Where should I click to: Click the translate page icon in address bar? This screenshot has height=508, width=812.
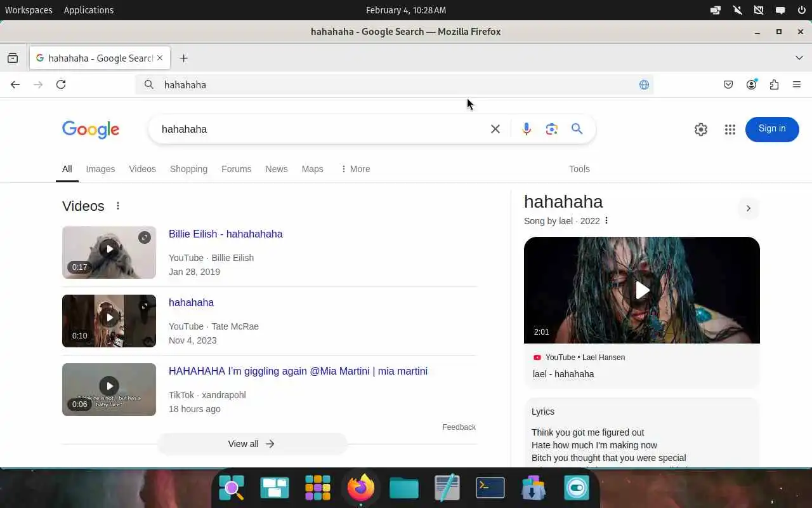tap(644, 84)
